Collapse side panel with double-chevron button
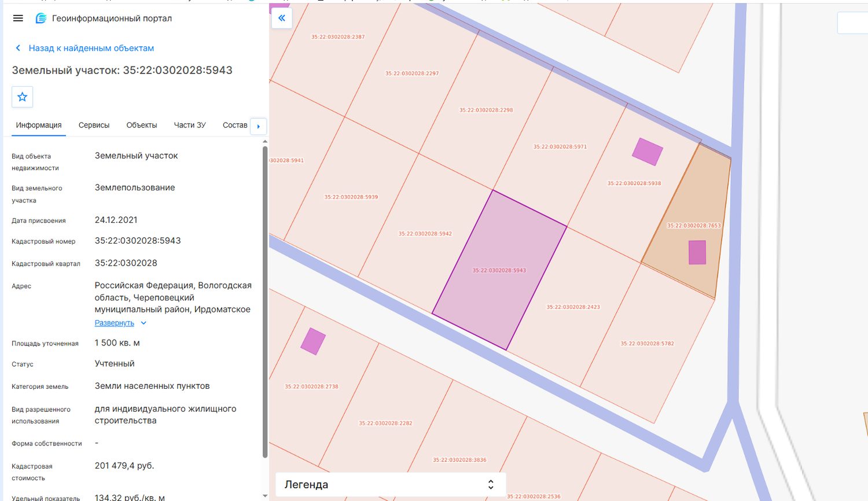 point(282,18)
